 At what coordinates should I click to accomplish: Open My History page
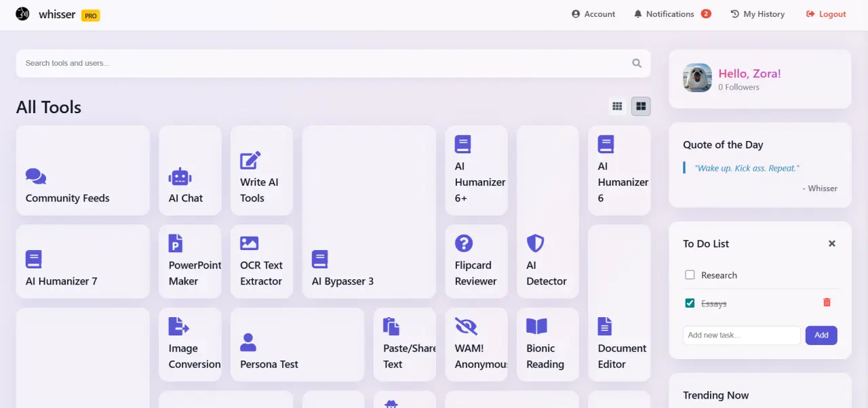click(x=757, y=14)
